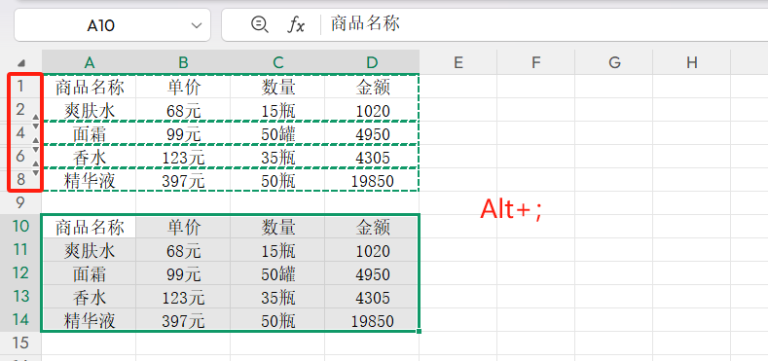Select row 9 header
The width and height of the screenshot is (768, 361).
coord(21,202)
